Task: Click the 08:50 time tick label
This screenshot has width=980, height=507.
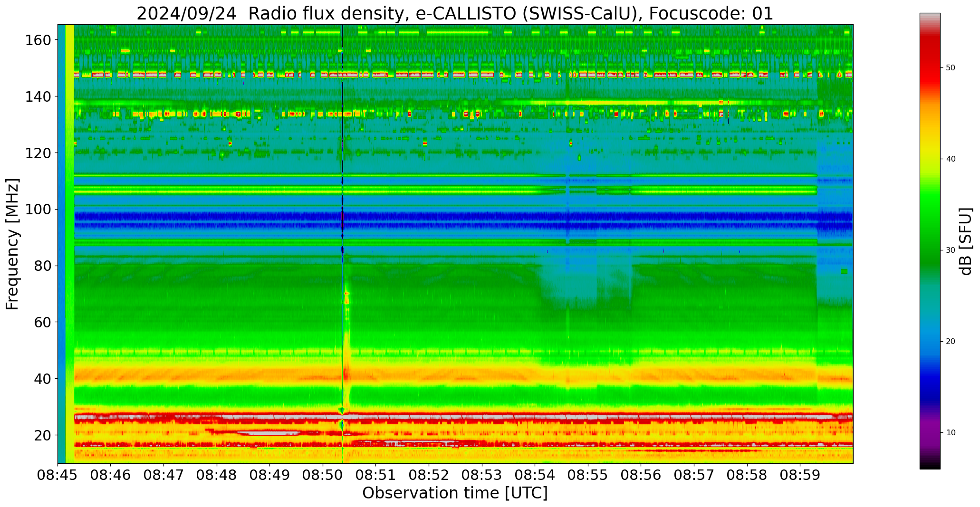Action: 323,476
